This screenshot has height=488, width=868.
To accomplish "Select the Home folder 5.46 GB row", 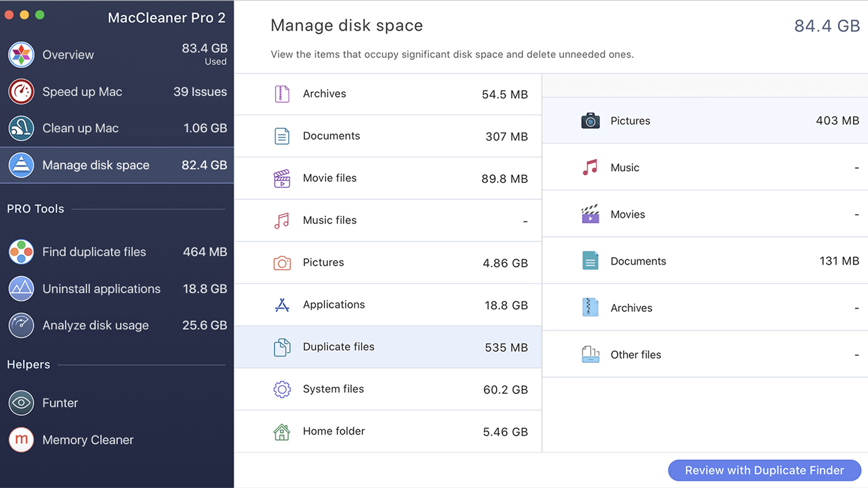I will (x=388, y=432).
